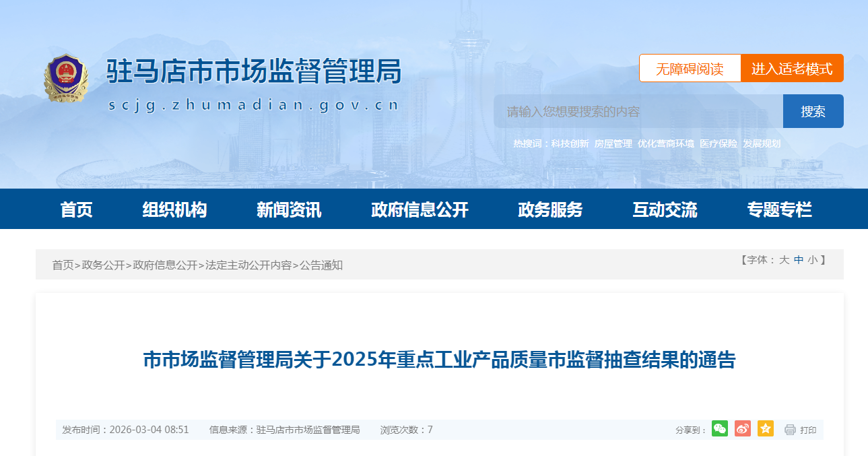Go to 公告通知 in breadcrumb
The width and height of the screenshot is (868, 456).
(321, 265)
